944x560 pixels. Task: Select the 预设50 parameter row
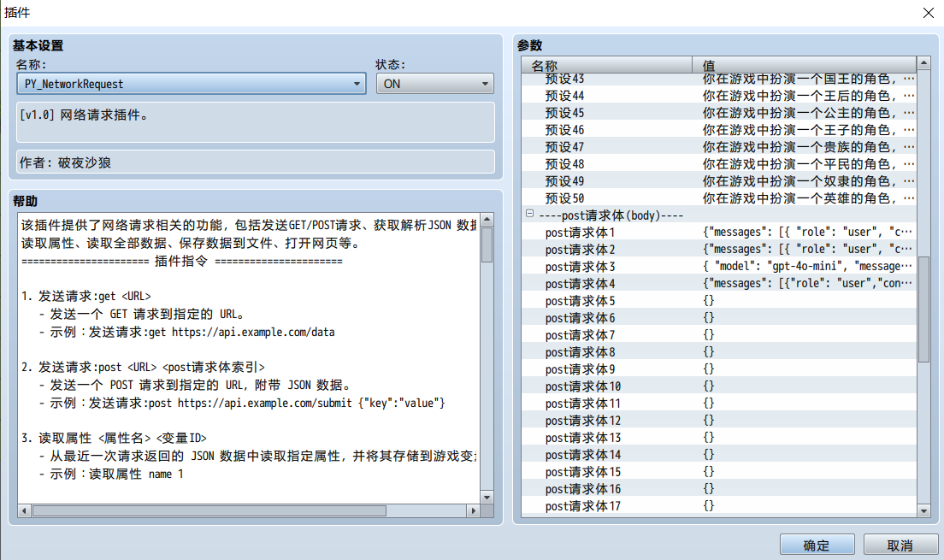tap(719, 198)
